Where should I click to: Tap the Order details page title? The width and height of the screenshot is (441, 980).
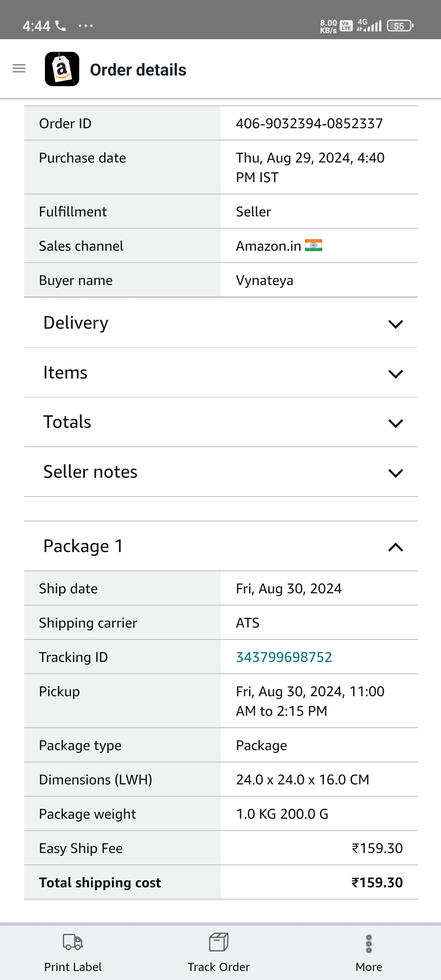pos(138,70)
